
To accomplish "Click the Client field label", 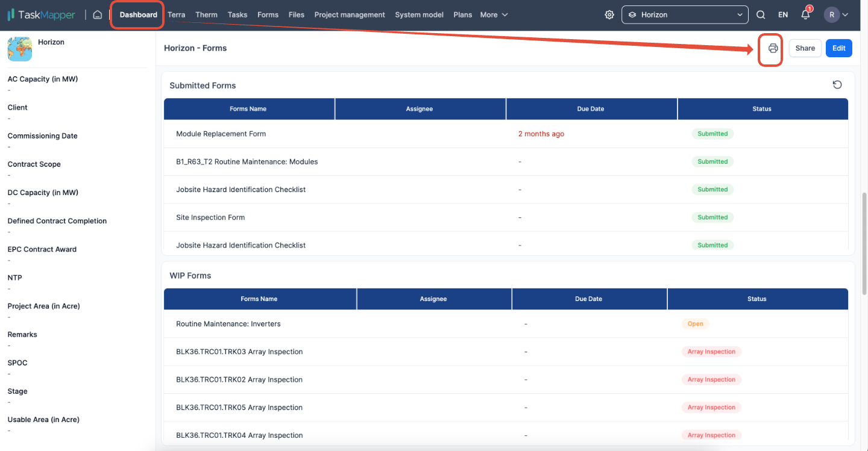I will coord(17,107).
